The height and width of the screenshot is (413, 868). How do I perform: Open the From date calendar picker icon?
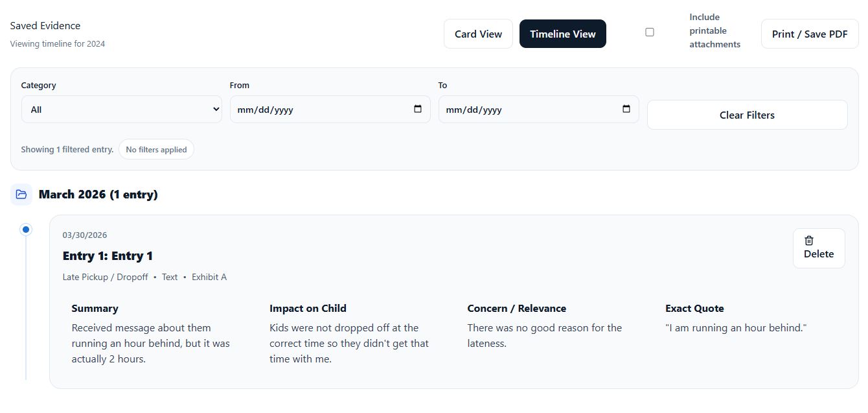[418, 109]
